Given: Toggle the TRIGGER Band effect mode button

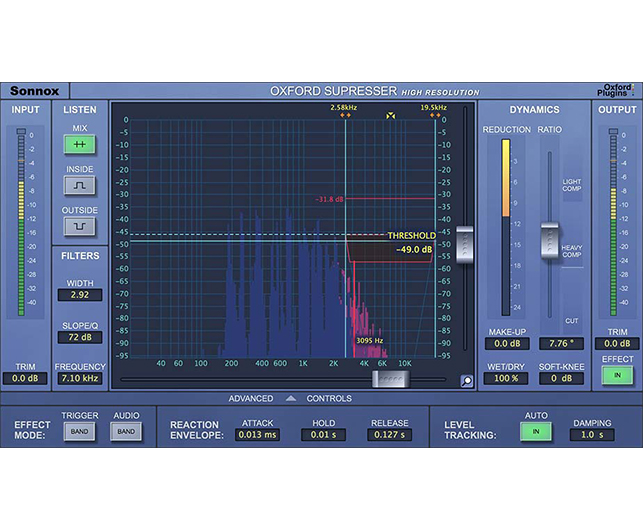Looking at the screenshot, I should pyautogui.click(x=79, y=432).
